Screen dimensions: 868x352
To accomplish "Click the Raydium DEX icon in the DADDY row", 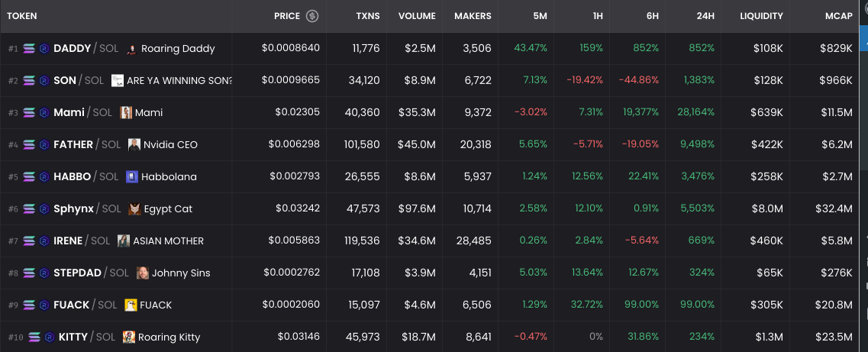I will tap(44, 49).
